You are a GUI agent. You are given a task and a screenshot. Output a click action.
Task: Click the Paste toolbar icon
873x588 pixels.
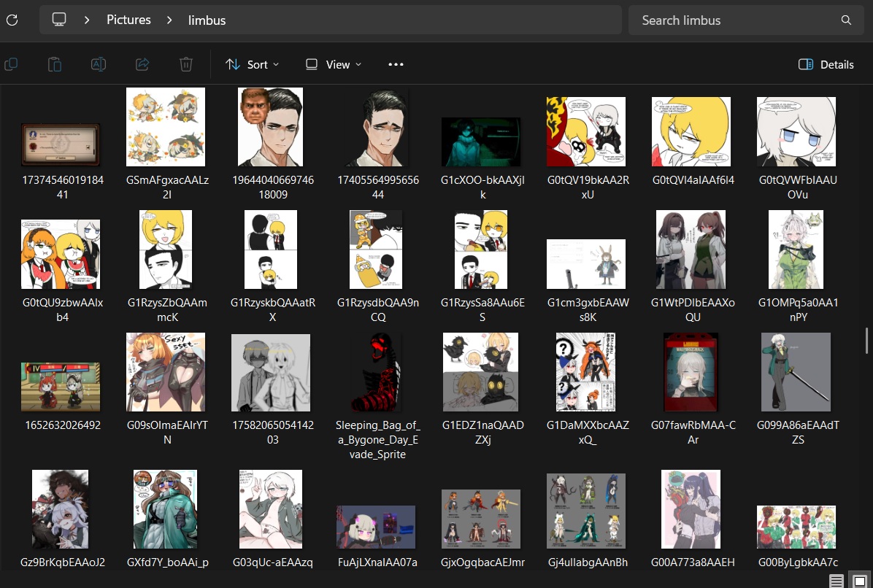point(55,64)
